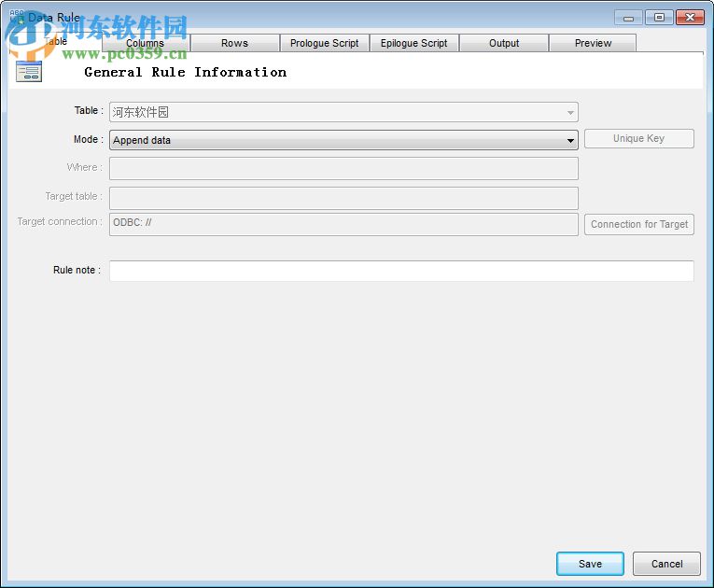Close the Data Rule window
Image resolution: width=714 pixels, height=588 pixels.
click(690, 18)
